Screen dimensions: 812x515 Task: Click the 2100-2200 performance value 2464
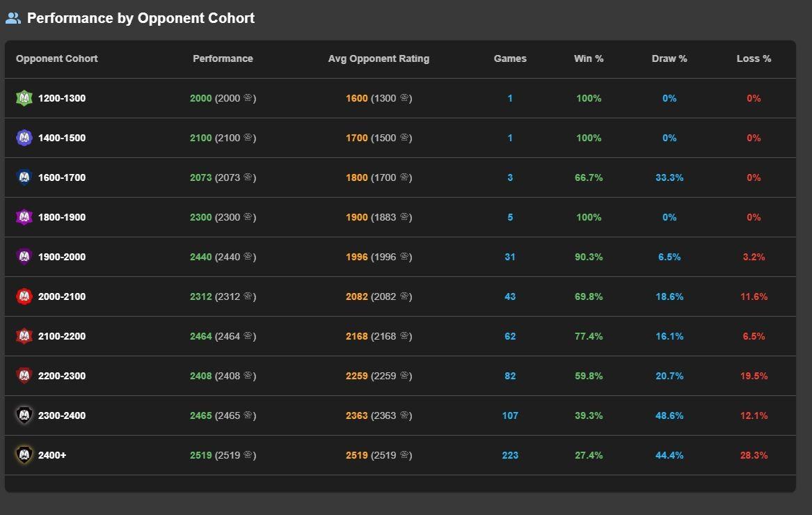pyautogui.click(x=201, y=336)
